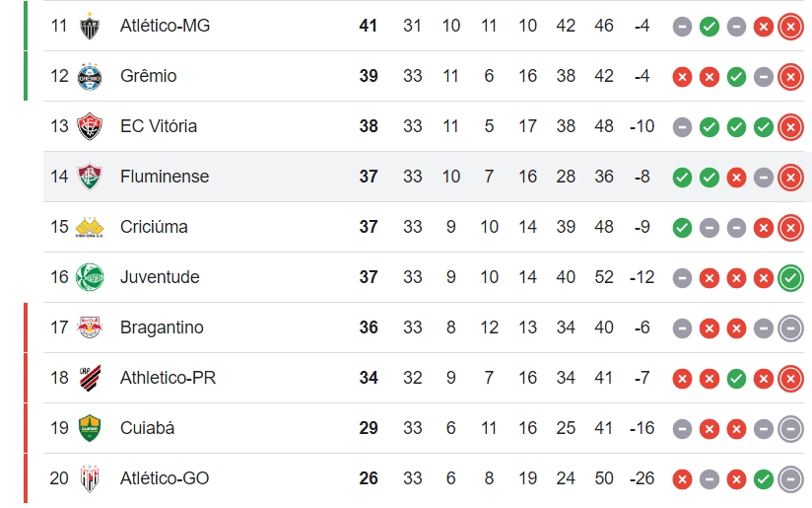The image size is (812, 508).
Task: Open the Fluminense team name link
Action: [x=165, y=177]
